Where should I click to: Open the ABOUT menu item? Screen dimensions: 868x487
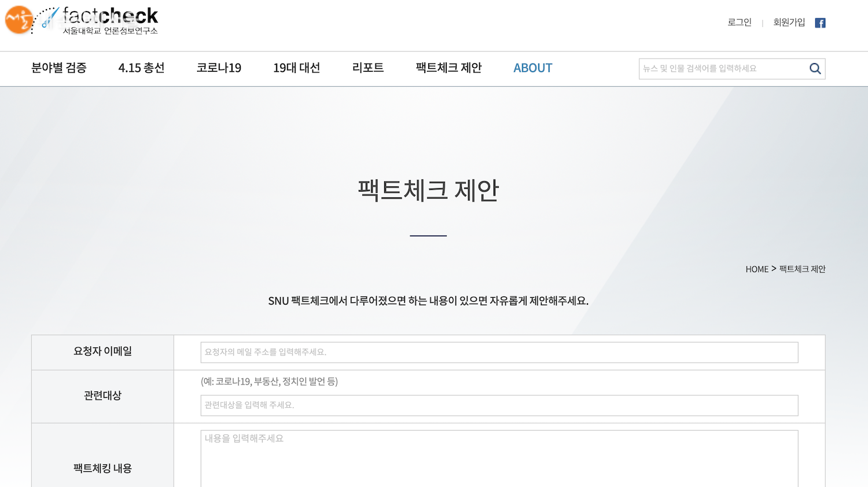point(532,68)
